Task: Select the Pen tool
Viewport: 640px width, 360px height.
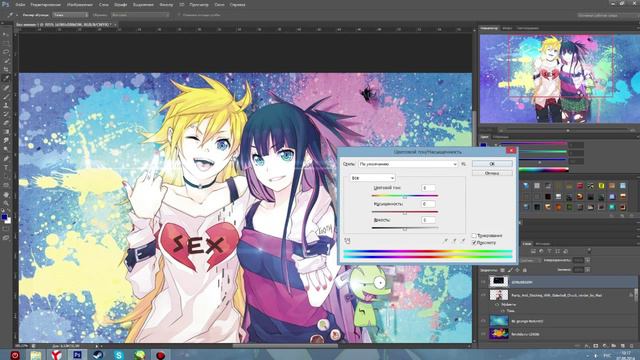Action: pos(6,159)
